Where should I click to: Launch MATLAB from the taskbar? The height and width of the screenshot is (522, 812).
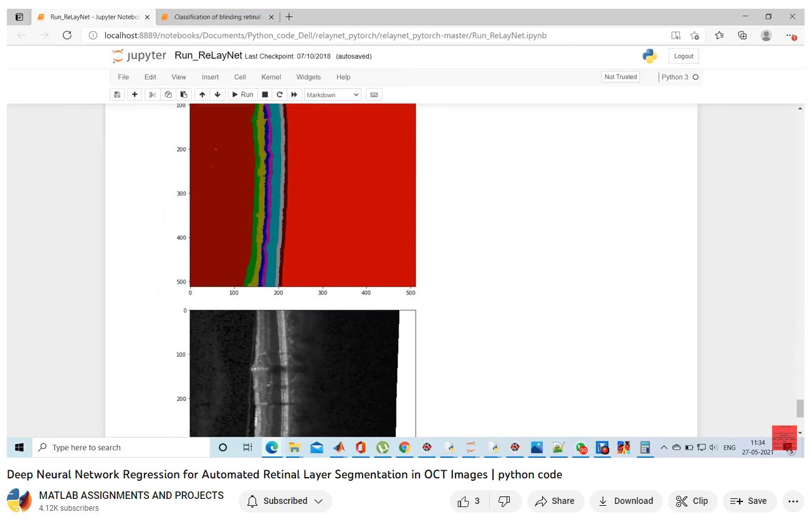tap(338, 447)
